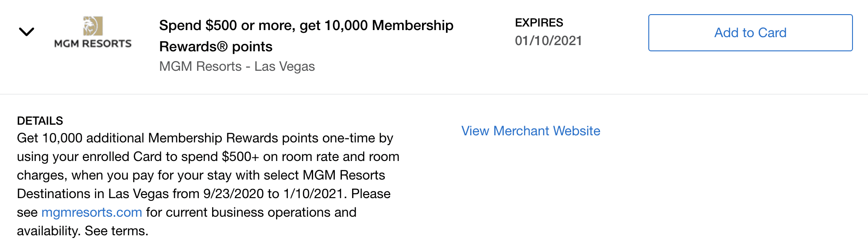Click the MGM RESORTS wordmark text

pyautogui.click(x=93, y=43)
